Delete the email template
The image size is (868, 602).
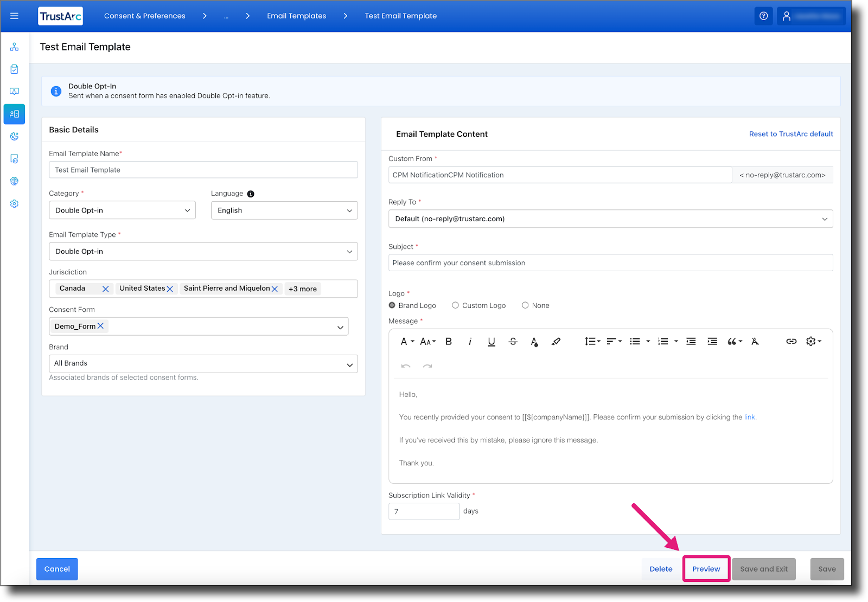(661, 569)
